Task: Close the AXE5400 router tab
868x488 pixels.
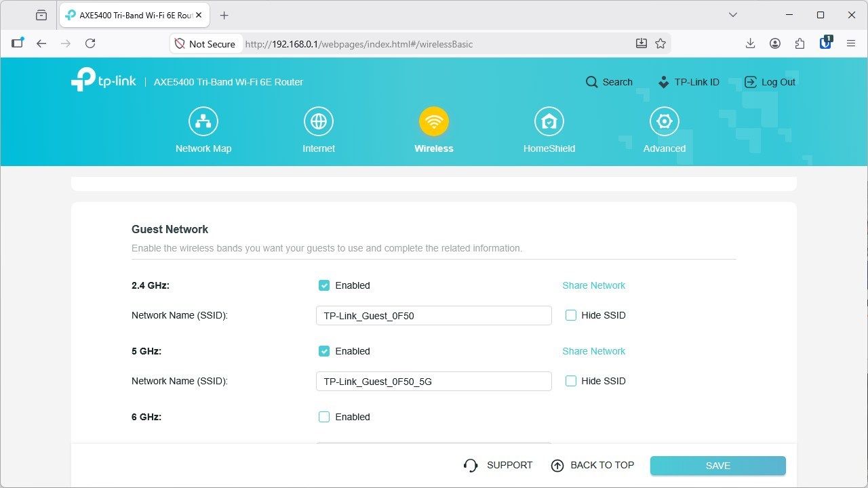Action: [x=199, y=15]
